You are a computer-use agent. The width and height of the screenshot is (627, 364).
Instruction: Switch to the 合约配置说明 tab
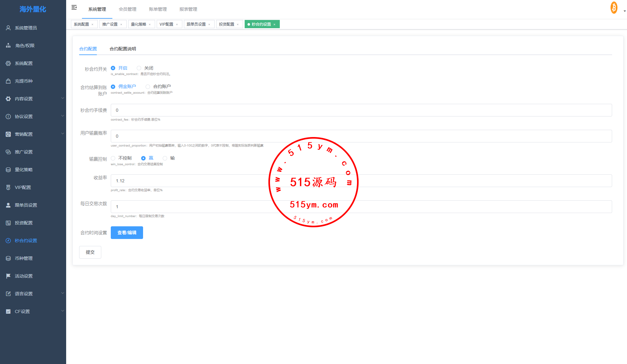click(x=122, y=49)
